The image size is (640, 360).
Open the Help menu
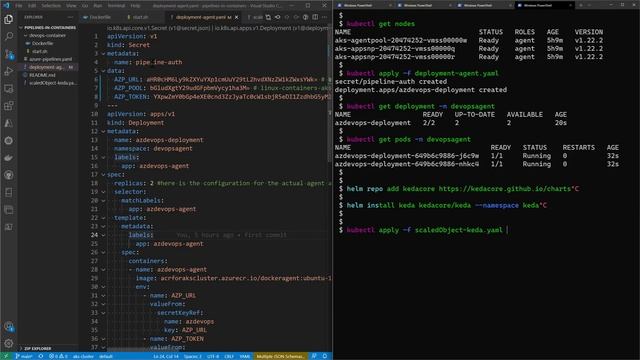135,6
